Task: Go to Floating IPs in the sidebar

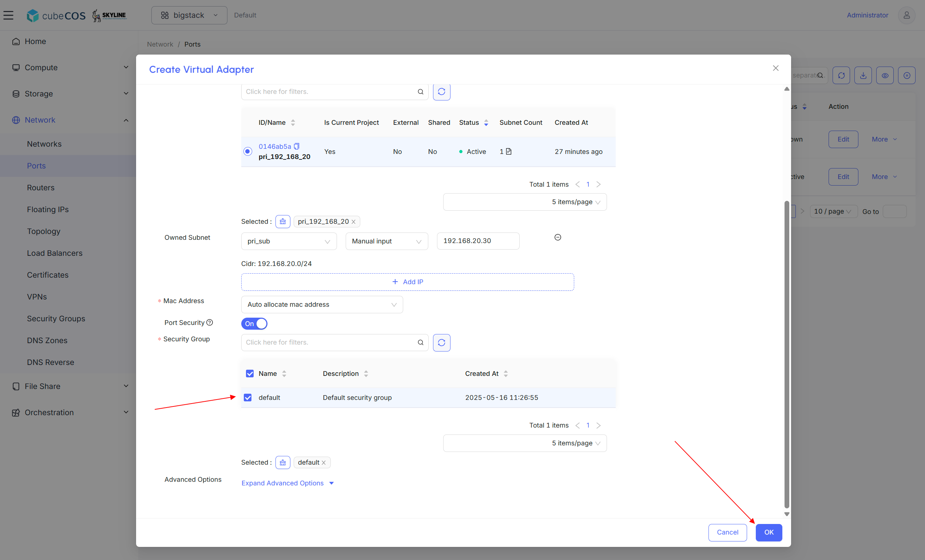Action: point(48,209)
